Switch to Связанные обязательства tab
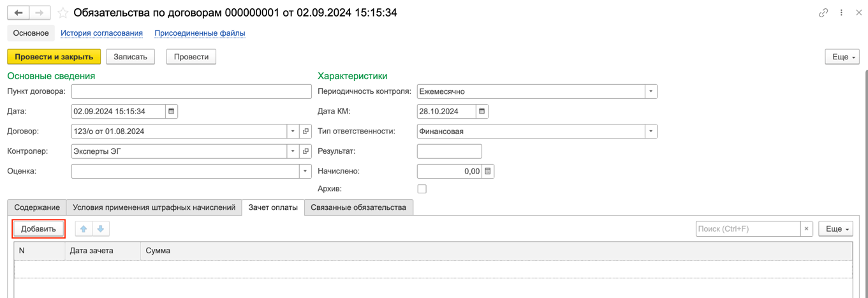Screen dimensions: 868x298 tap(358, 207)
